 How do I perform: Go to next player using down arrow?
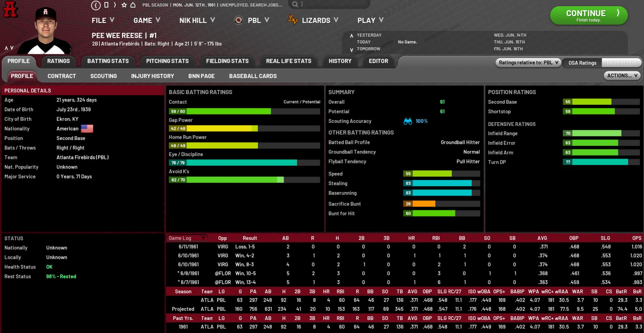click(12, 48)
